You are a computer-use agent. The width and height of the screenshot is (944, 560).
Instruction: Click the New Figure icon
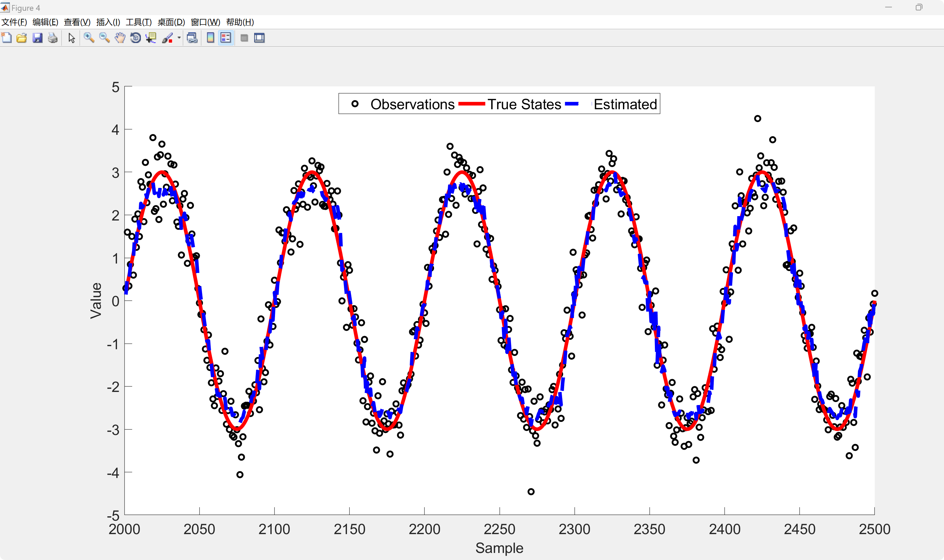pos(6,38)
